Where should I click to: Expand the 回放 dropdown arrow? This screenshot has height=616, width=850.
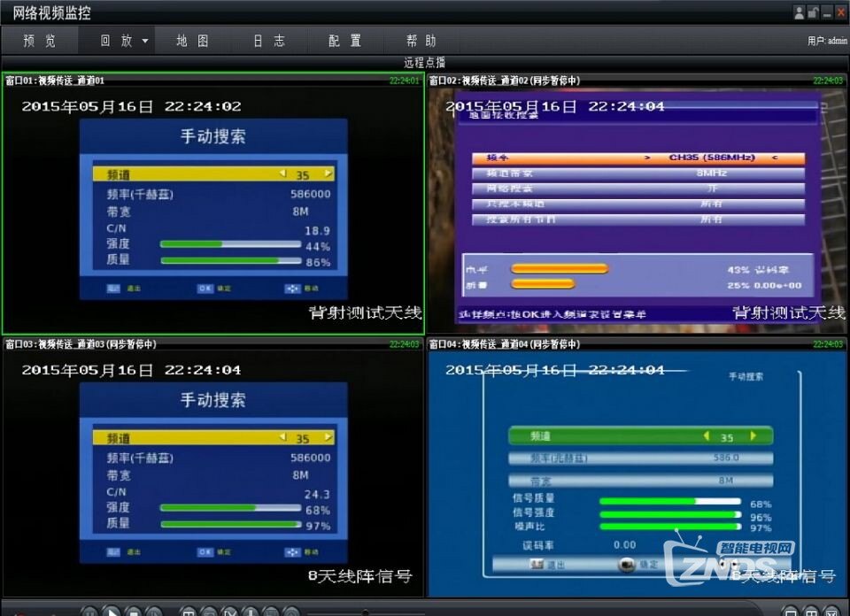pos(145,41)
